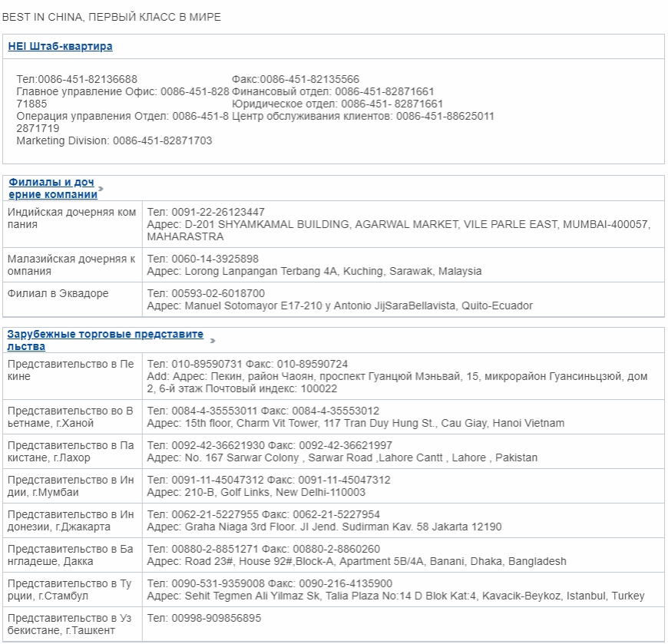Click arrow icon beside Филиалы и дочерние компании
Image resolution: width=668 pixels, height=644 pixels.
tap(101, 189)
